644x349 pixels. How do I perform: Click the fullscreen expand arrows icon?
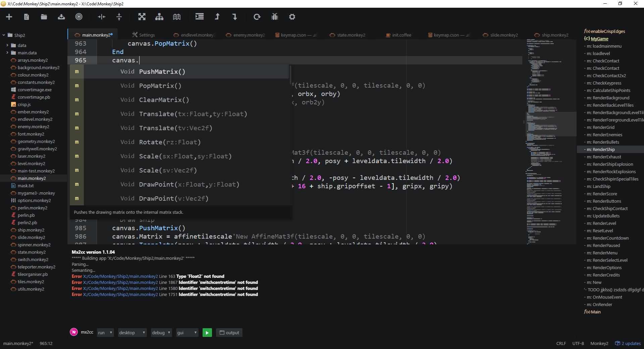[142, 17]
